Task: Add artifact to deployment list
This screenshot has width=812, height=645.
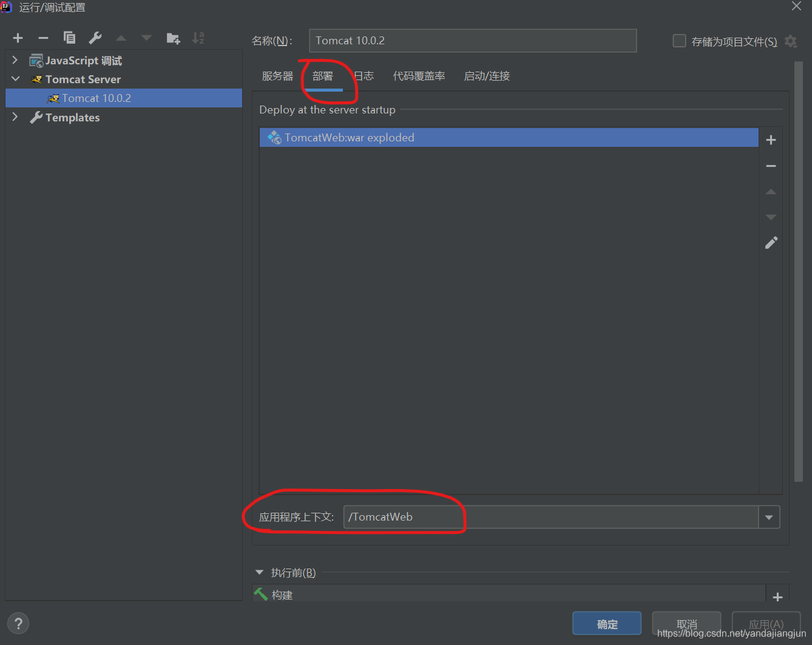Action: click(771, 140)
